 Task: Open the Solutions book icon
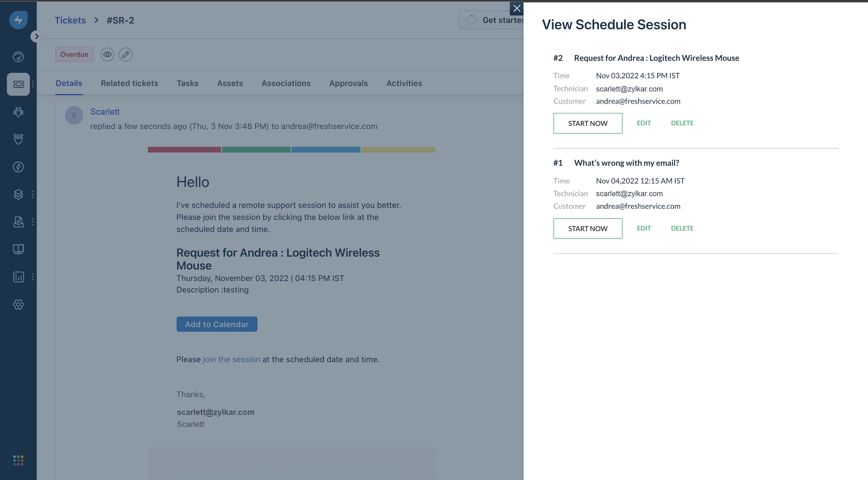[18, 249]
